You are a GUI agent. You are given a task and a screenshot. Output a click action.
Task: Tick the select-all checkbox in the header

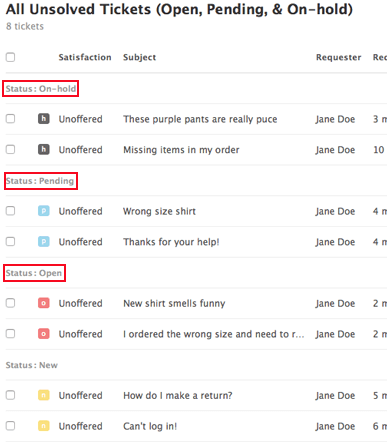(x=10, y=57)
